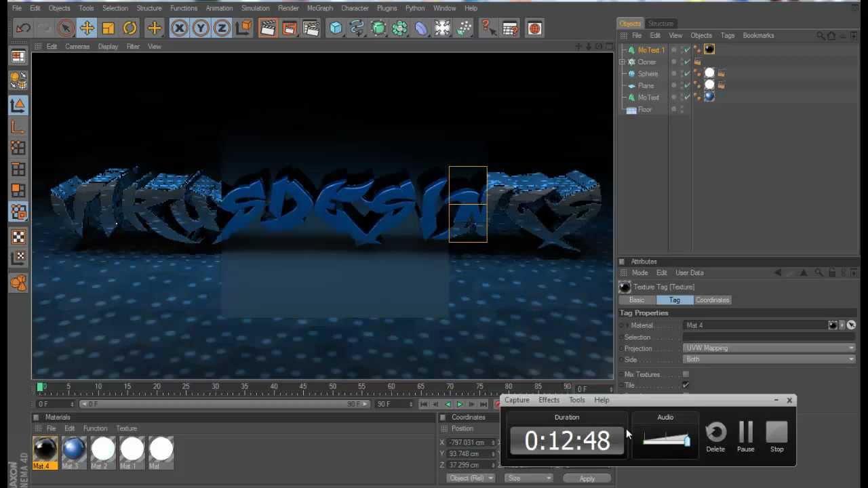Click the timeline frame marker at 0

point(41,387)
